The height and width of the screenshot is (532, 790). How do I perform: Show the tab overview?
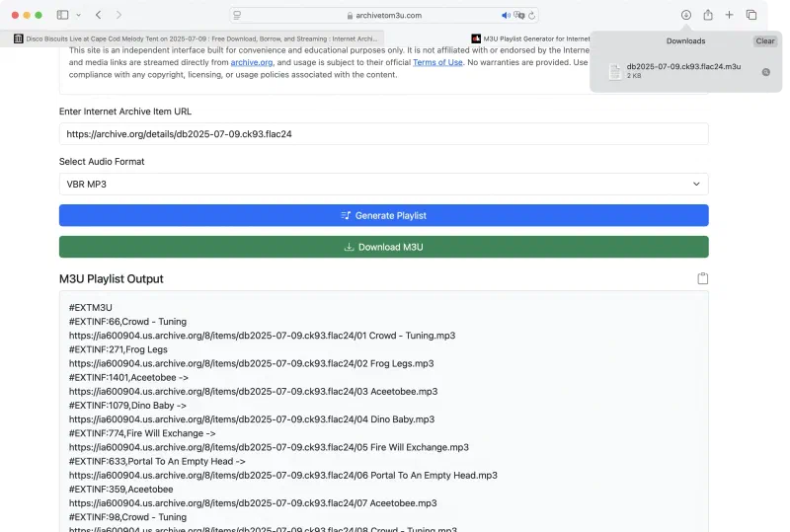click(751, 15)
